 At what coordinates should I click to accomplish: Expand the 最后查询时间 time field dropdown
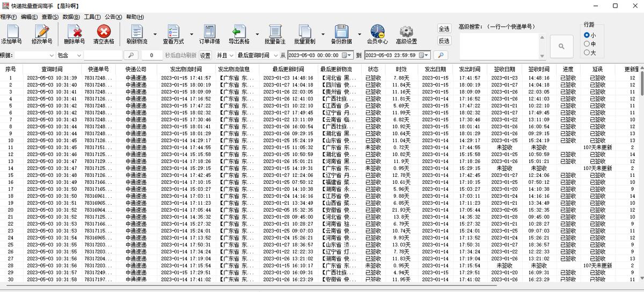[275, 55]
